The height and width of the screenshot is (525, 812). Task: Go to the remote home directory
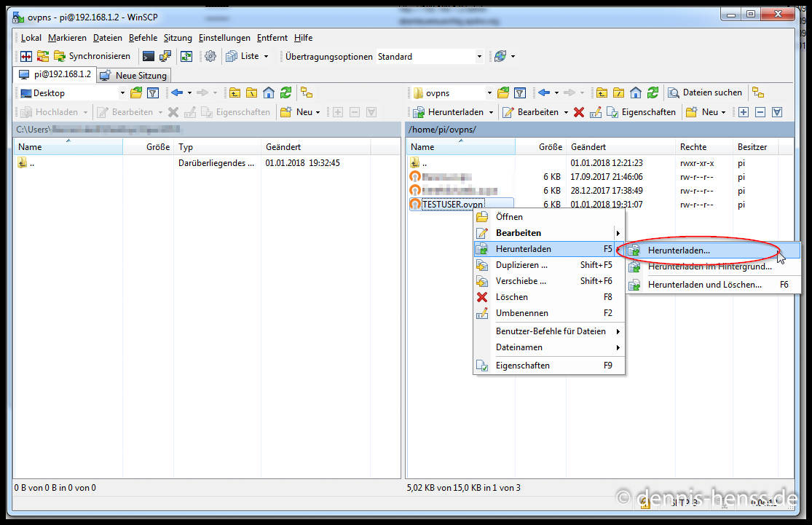pos(636,93)
